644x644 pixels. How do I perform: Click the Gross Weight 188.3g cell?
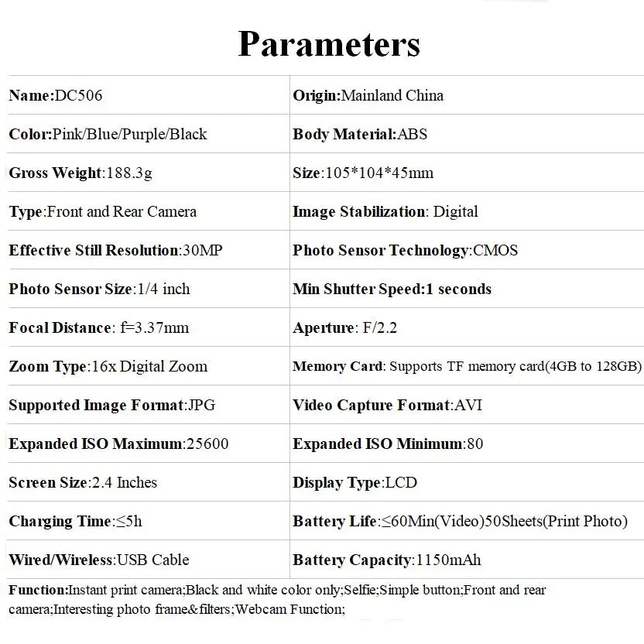click(80, 173)
